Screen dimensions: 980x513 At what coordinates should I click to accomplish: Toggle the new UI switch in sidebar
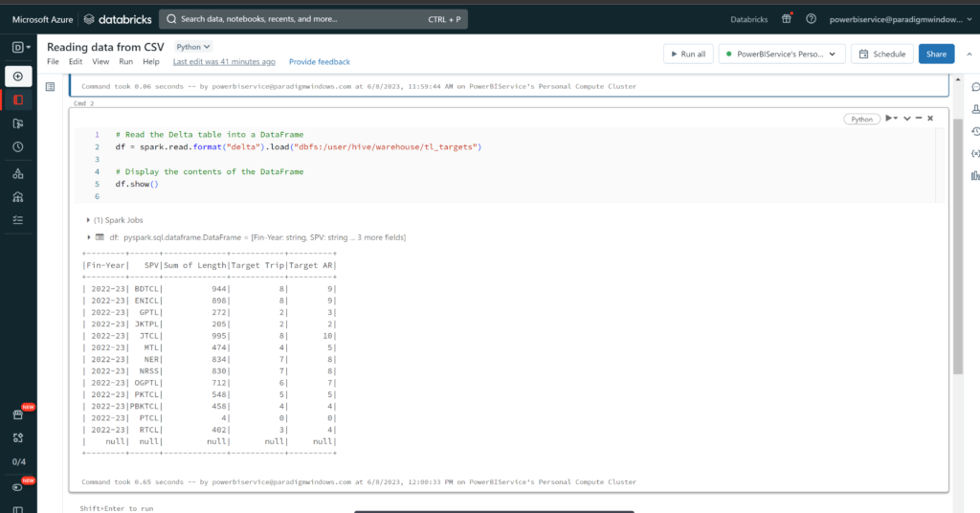[x=17, y=487]
